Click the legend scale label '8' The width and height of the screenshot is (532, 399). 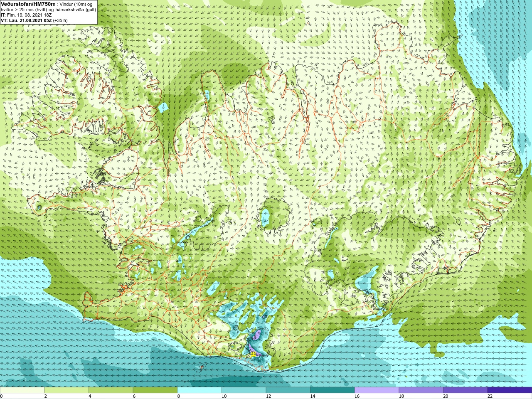179,396
